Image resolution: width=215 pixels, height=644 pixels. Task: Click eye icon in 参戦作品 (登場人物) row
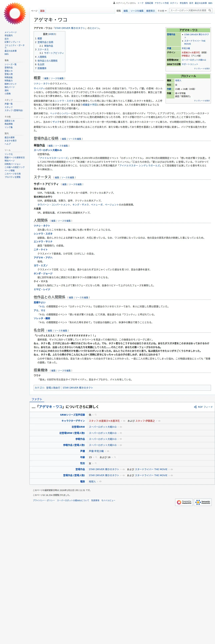(x=121, y=445)
